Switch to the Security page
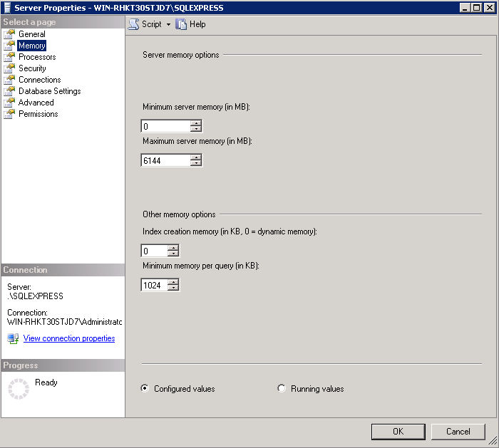This screenshot has height=448, width=499. 32,68
